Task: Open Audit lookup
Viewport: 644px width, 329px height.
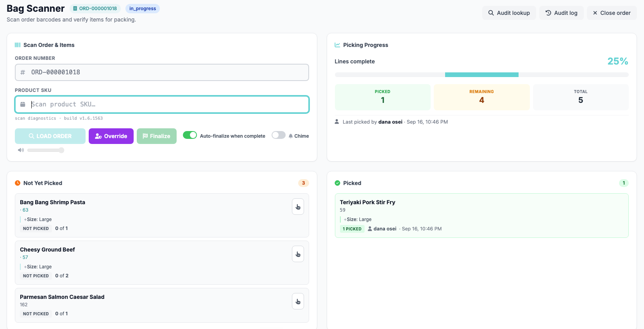Action: 509,13
